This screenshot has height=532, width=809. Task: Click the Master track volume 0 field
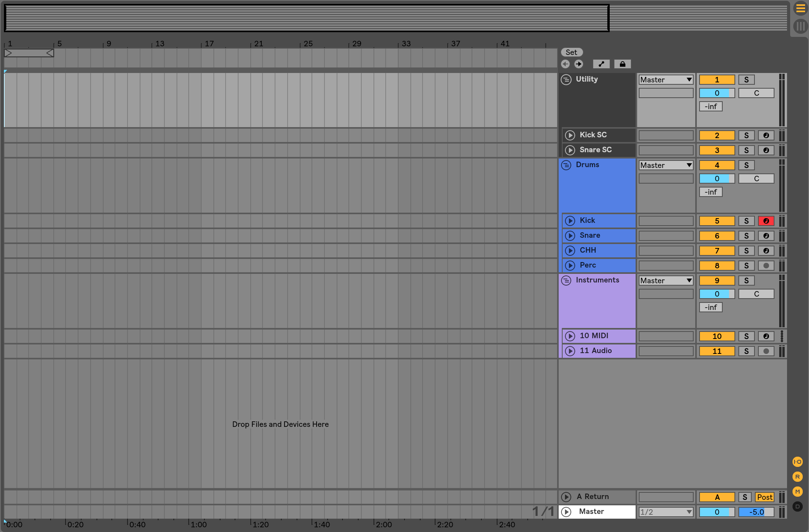pos(717,512)
